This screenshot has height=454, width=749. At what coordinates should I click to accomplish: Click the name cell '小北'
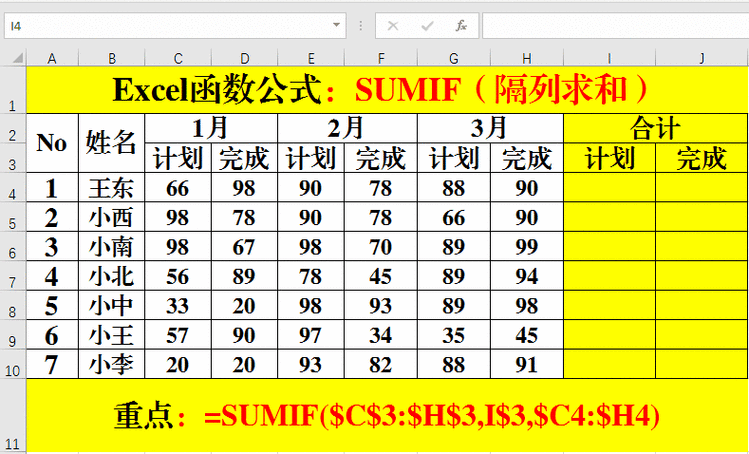click(112, 276)
